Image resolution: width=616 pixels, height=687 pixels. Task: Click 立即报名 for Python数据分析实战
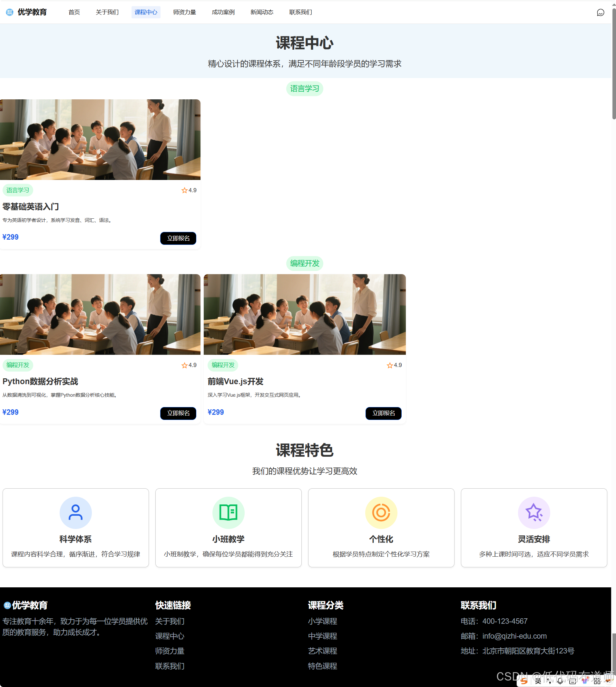[178, 413]
